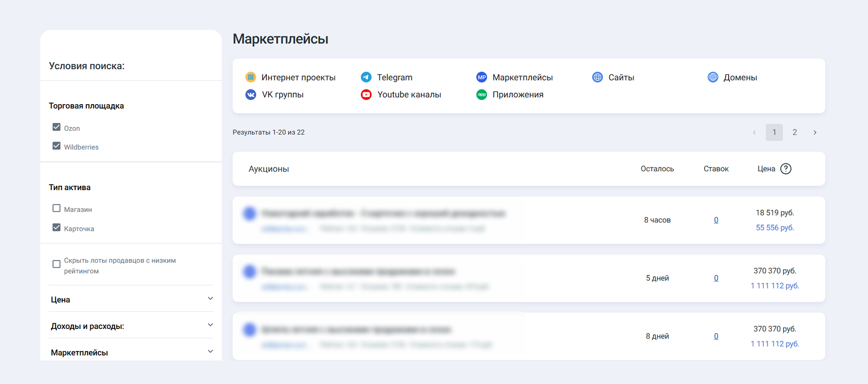This screenshot has width=868, height=384.
Task: Toggle hiding lots of low-rated sellers
Action: tap(57, 264)
